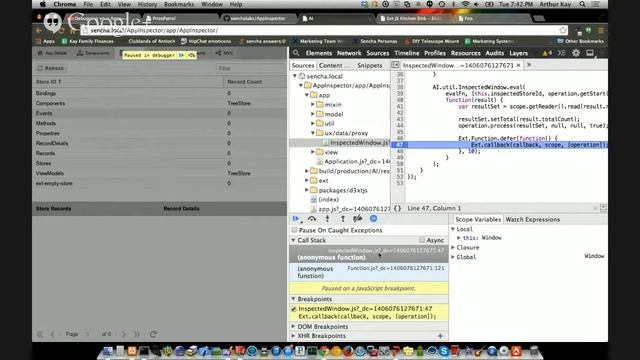Switch to Network panel
The height and width of the screenshot is (360, 640).
(x=349, y=53)
